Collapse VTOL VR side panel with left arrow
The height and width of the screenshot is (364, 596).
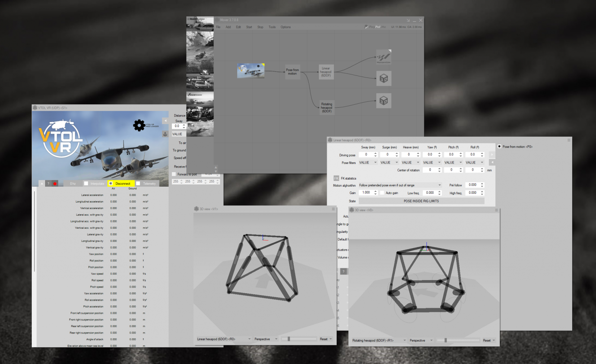[165, 121]
